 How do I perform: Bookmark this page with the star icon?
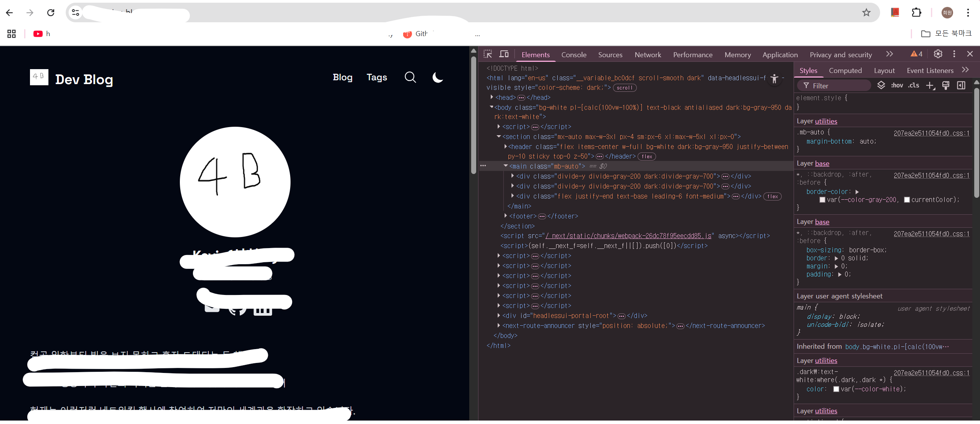[x=866, y=13]
